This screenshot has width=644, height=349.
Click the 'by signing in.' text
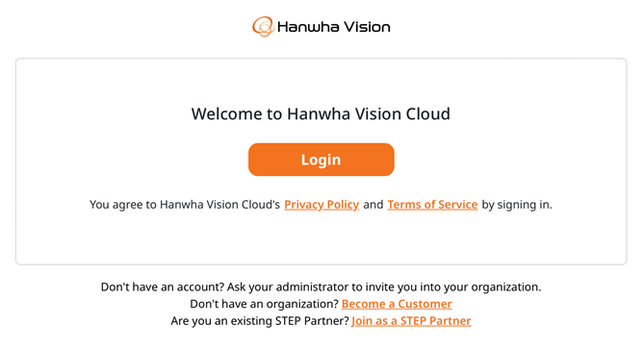[517, 205]
